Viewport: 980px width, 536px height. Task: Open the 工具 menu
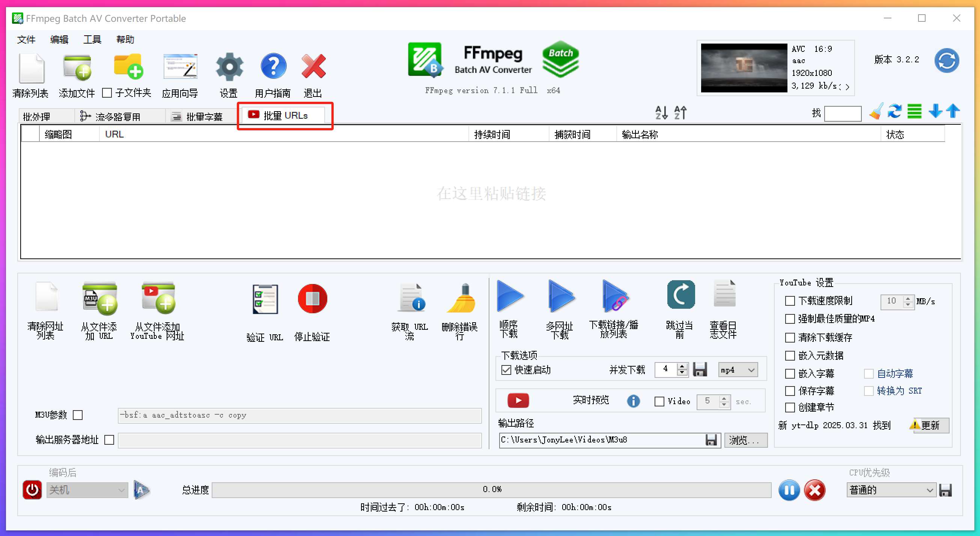coord(92,39)
